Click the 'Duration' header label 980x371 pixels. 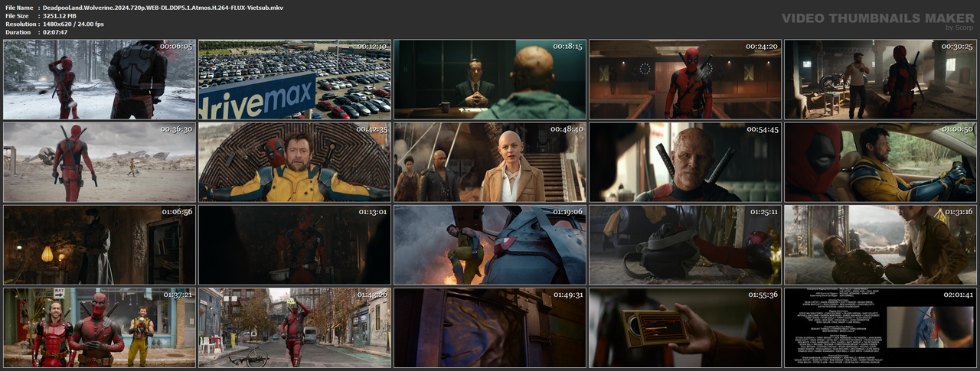[18, 32]
